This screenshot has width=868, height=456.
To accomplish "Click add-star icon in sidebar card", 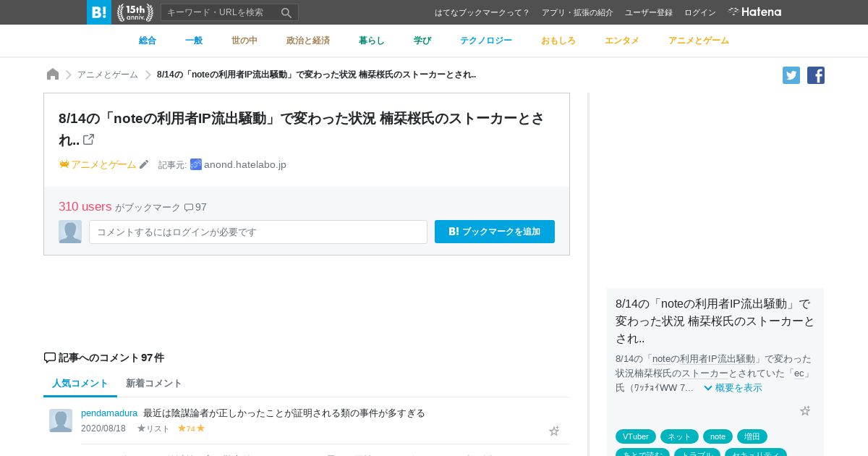I will [x=805, y=410].
